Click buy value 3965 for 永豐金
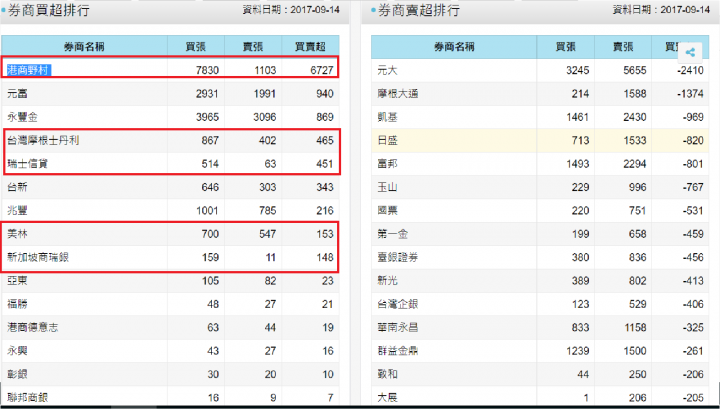The height and width of the screenshot is (410, 720). pyautogui.click(x=207, y=117)
